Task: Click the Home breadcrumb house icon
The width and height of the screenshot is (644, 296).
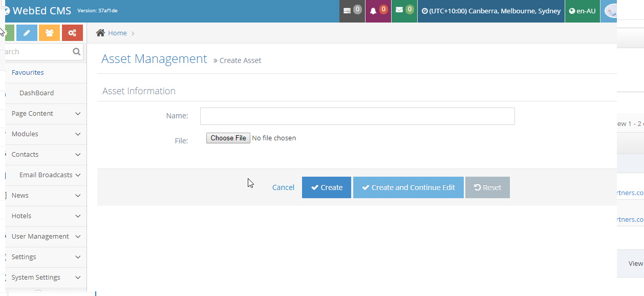Action: [x=100, y=32]
